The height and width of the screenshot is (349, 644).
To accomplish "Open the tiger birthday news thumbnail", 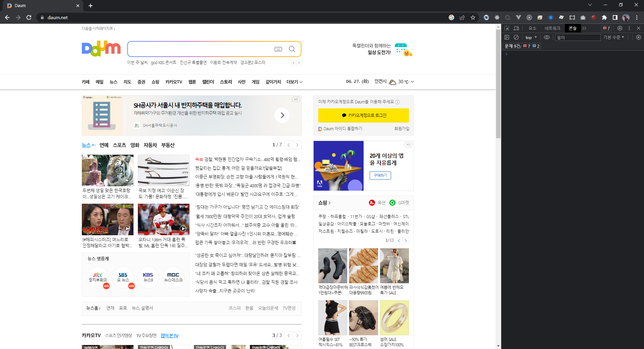I will point(108,170).
